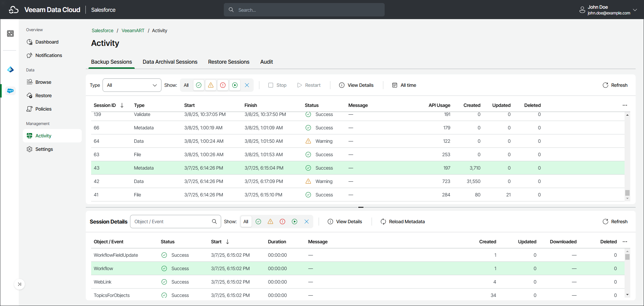Switch to the Data Archival Sessions tab
Viewport: 644px width, 306px height.
[x=170, y=62]
